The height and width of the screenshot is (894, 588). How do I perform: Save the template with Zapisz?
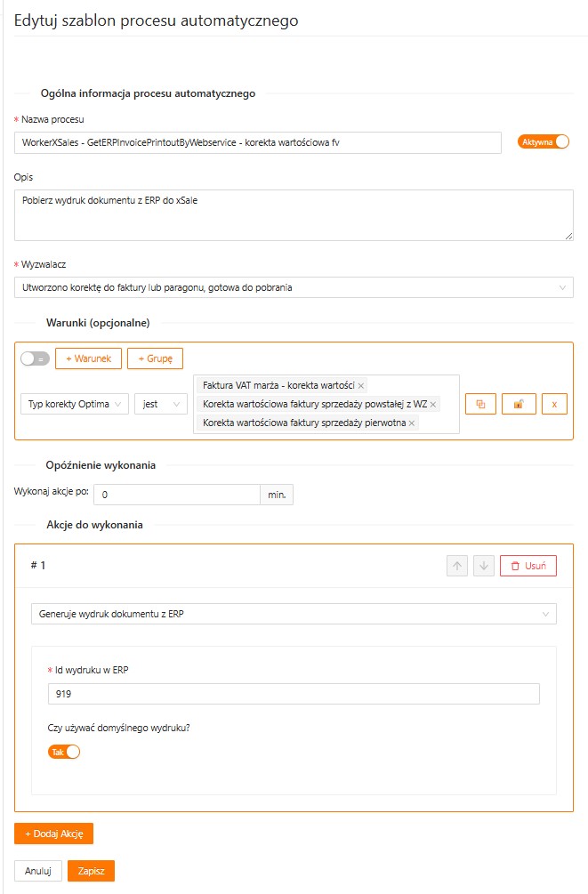point(91,871)
